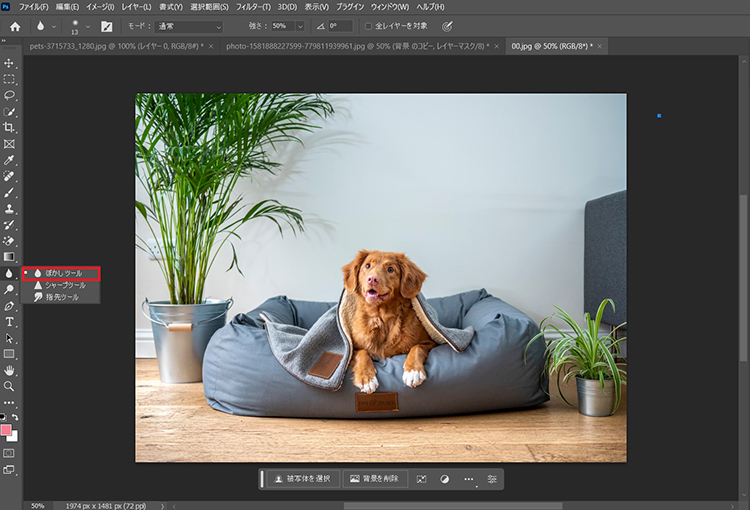Open the 選択範囲(S) menu
Viewport: 750px width, 510px height.
click(x=209, y=7)
